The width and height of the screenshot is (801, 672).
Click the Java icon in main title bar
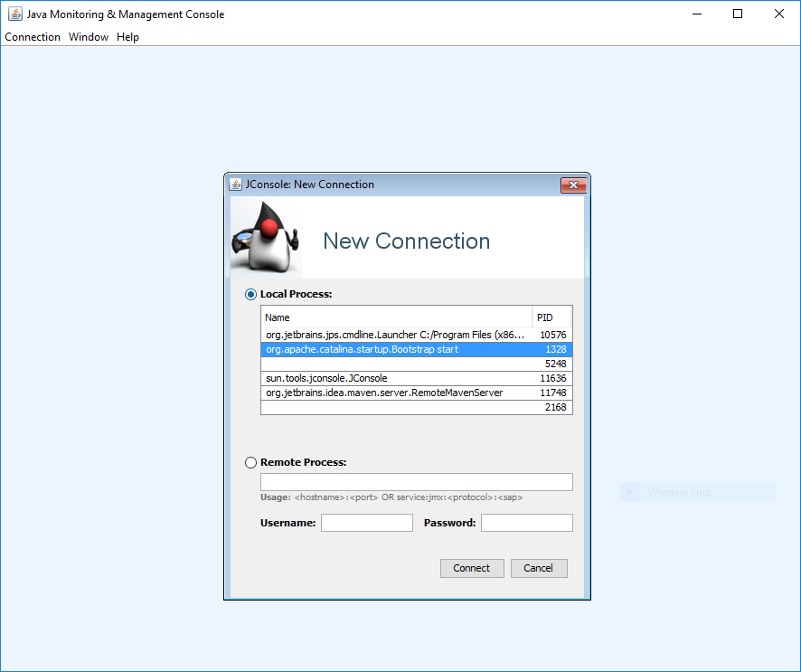click(x=15, y=14)
